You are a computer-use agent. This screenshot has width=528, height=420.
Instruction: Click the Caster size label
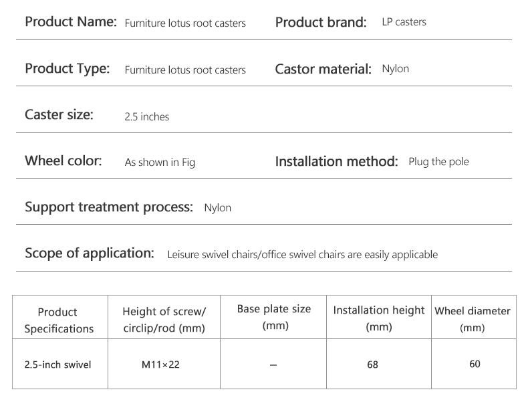59,114
